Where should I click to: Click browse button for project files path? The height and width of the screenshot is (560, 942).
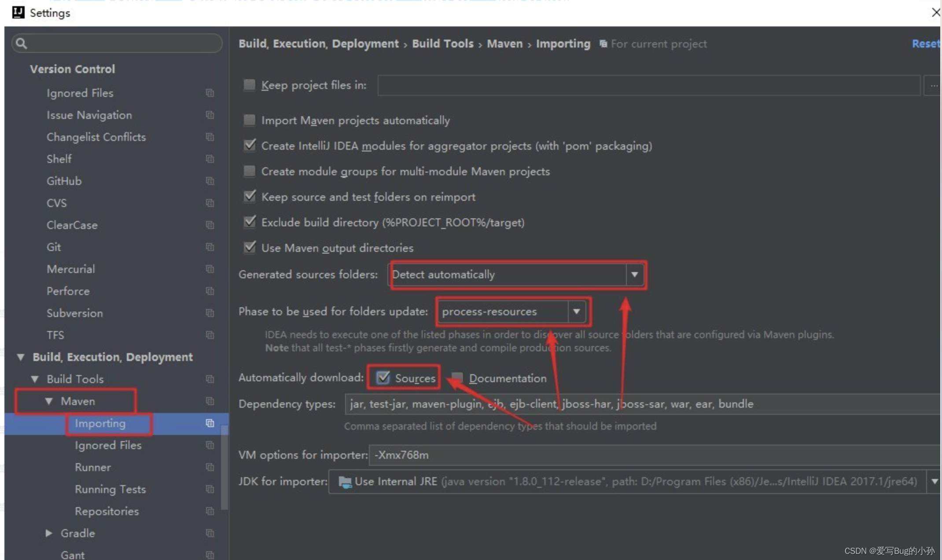(x=933, y=85)
